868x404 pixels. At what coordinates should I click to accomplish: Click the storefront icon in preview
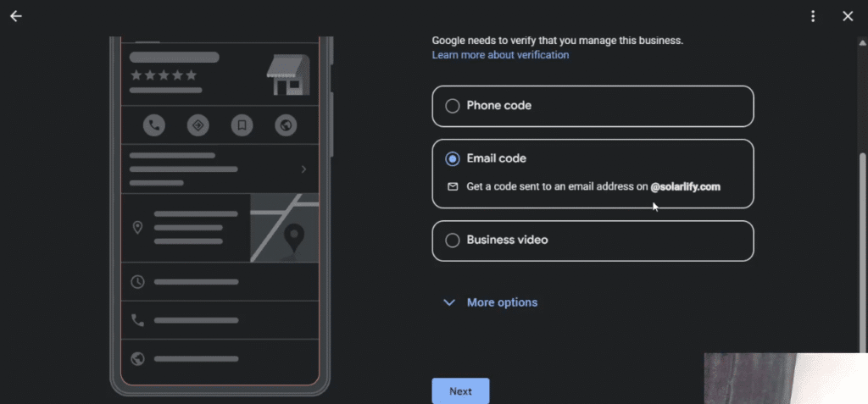(x=287, y=75)
